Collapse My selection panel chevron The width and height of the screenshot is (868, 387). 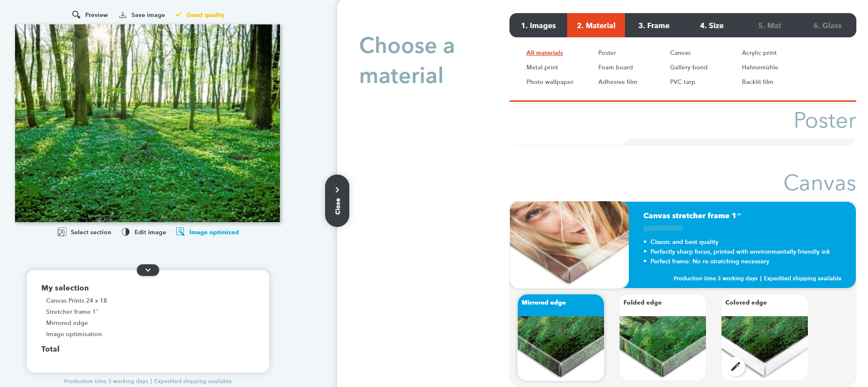pos(148,270)
